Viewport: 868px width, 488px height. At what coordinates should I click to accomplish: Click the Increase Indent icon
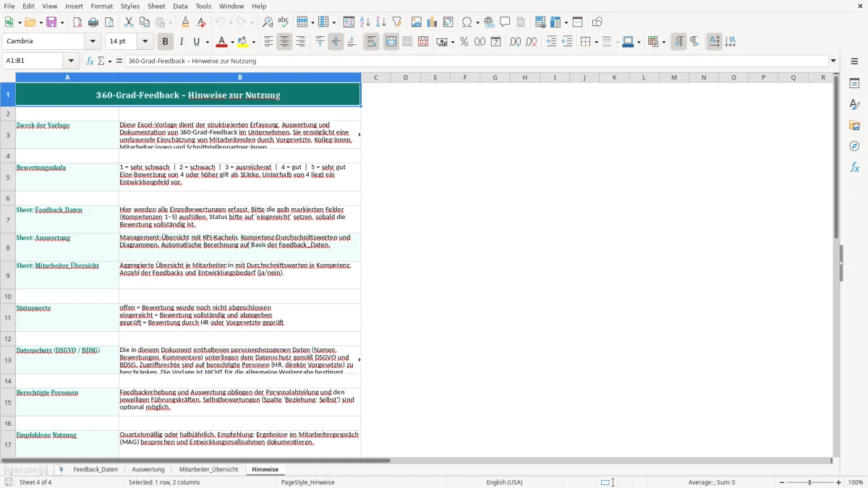(551, 42)
